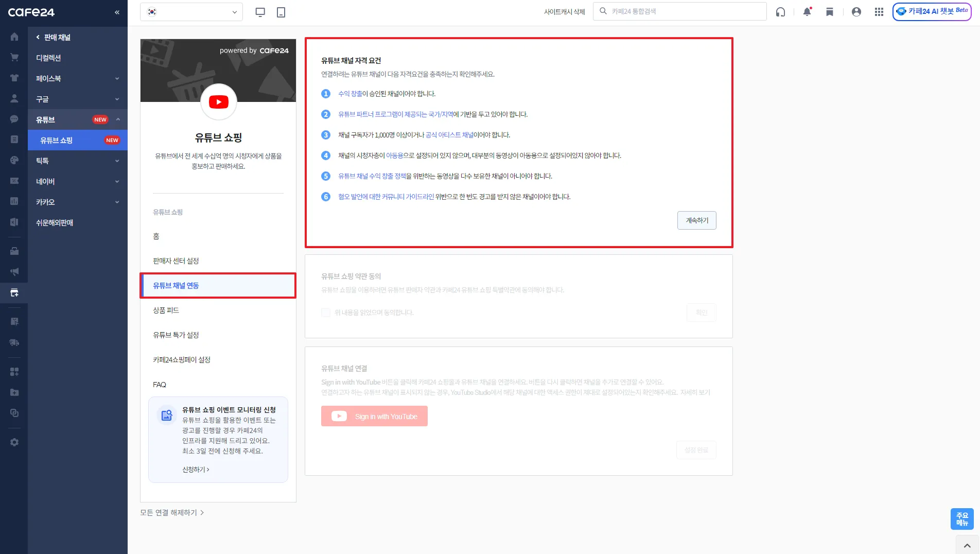Image resolution: width=980 pixels, height=554 pixels.
Task: Open 혐오 발언에 대한 커뮤니티 가이드라인 link
Action: pos(386,197)
